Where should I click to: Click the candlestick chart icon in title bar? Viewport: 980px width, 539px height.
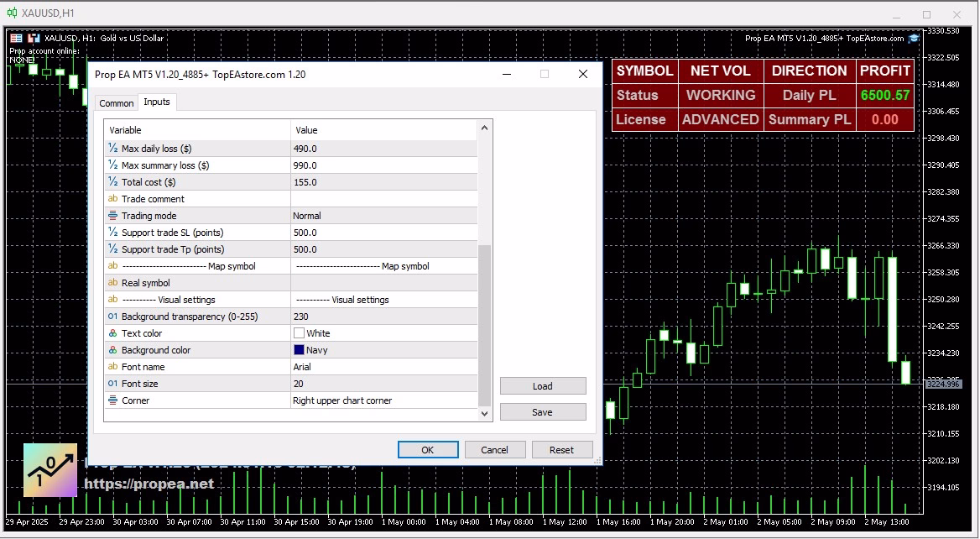12,13
